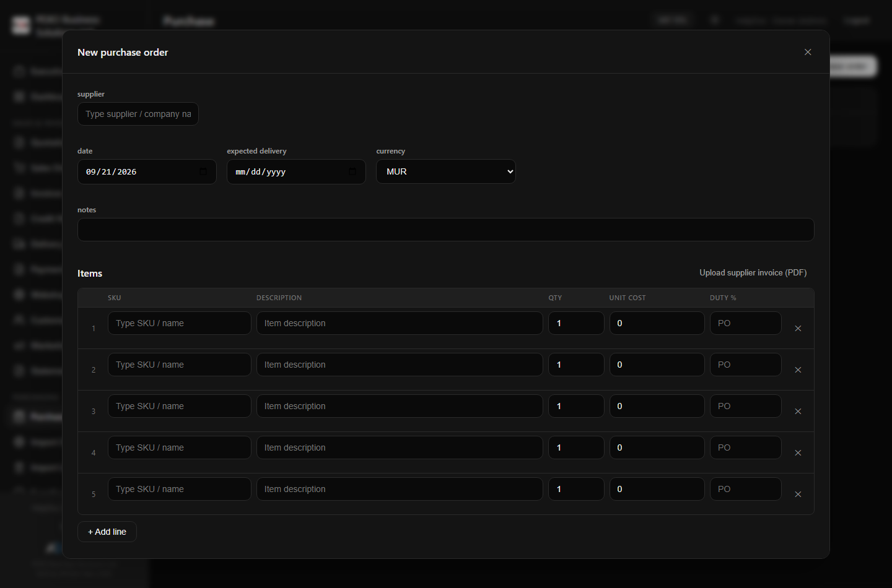Open the currency dropdown showing MUR
Screen dimensions: 892x588
tap(446, 171)
